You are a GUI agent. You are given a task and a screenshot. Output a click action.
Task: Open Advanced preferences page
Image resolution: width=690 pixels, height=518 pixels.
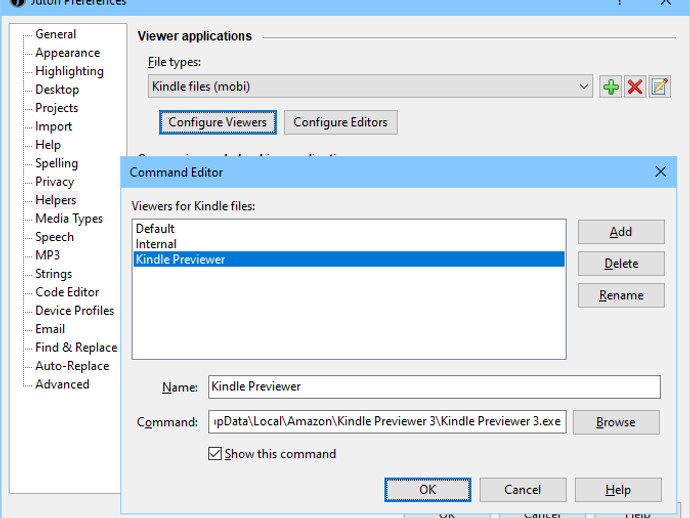62,385
